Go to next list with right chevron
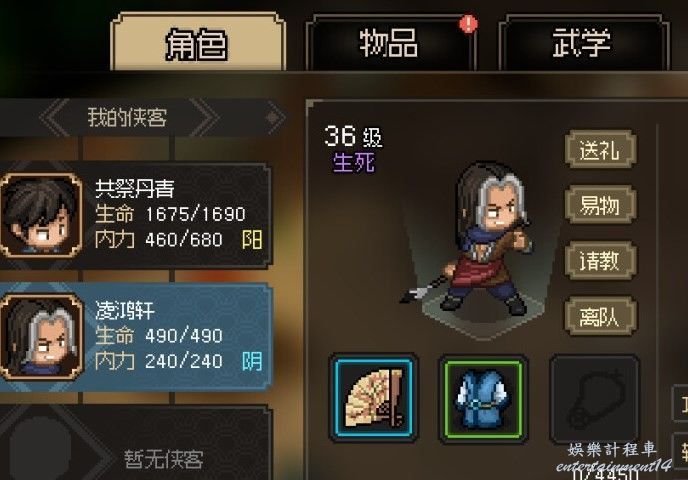Viewport: 688px width, 480px height. tap(203, 117)
